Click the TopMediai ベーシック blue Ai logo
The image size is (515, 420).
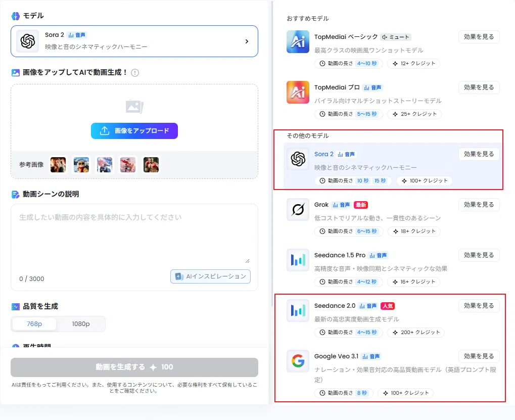tap(298, 42)
